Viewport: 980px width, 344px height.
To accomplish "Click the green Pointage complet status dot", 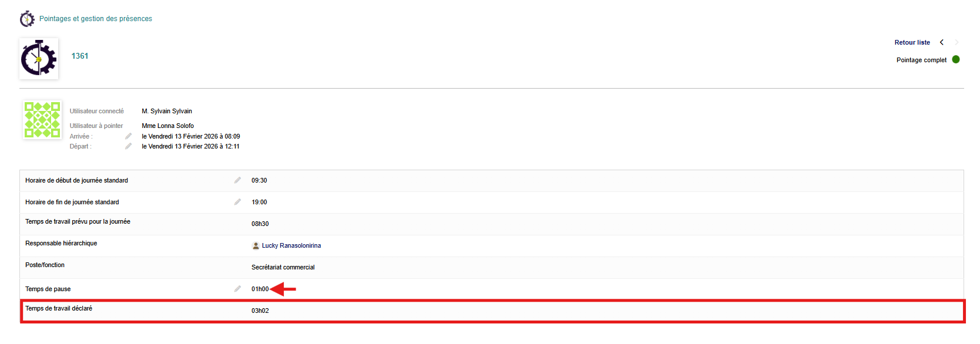I will point(956,59).
